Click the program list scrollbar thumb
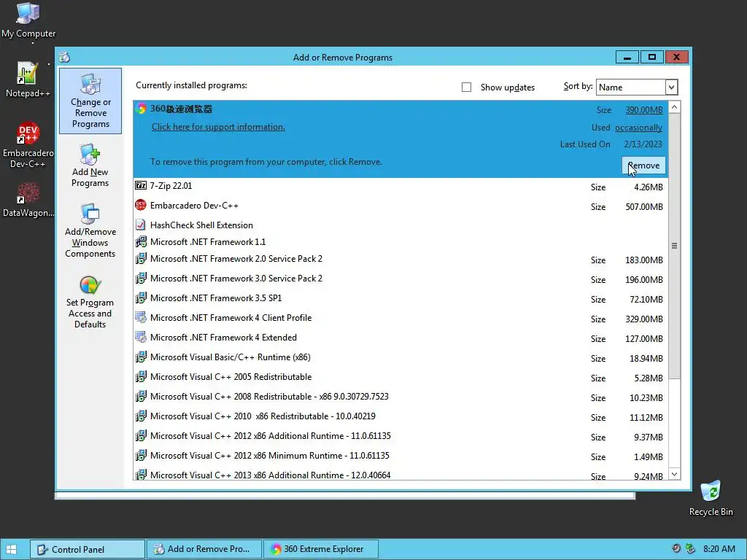Viewport: 747px width, 560px height. 674,246
